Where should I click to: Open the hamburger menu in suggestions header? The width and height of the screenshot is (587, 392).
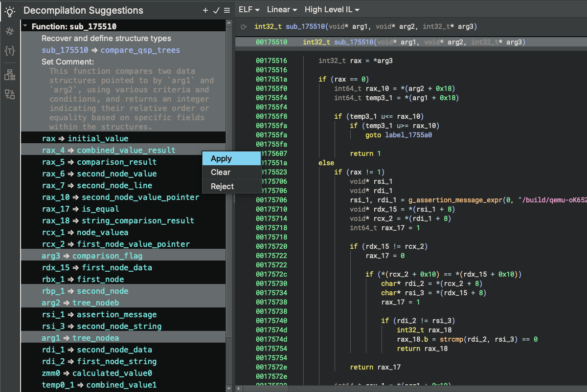[x=226, y=10]
